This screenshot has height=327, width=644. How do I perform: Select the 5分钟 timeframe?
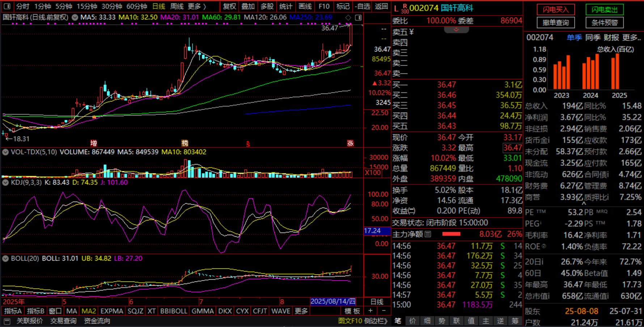point(64,6)
